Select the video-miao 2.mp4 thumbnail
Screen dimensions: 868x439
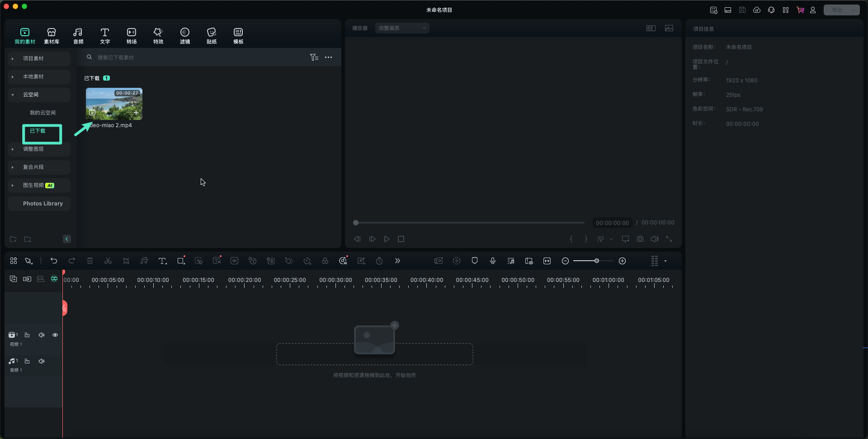(x=114, y=104)
